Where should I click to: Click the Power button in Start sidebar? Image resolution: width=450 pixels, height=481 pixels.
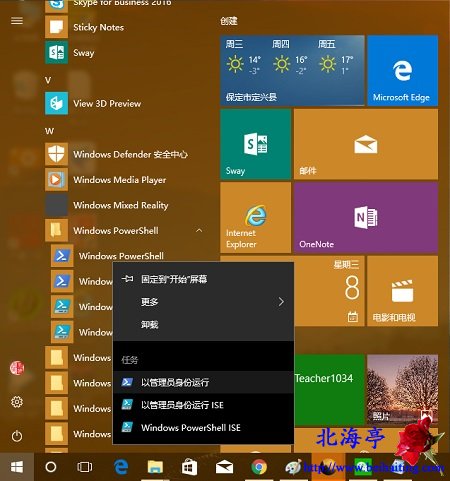[x=17, y=436]
